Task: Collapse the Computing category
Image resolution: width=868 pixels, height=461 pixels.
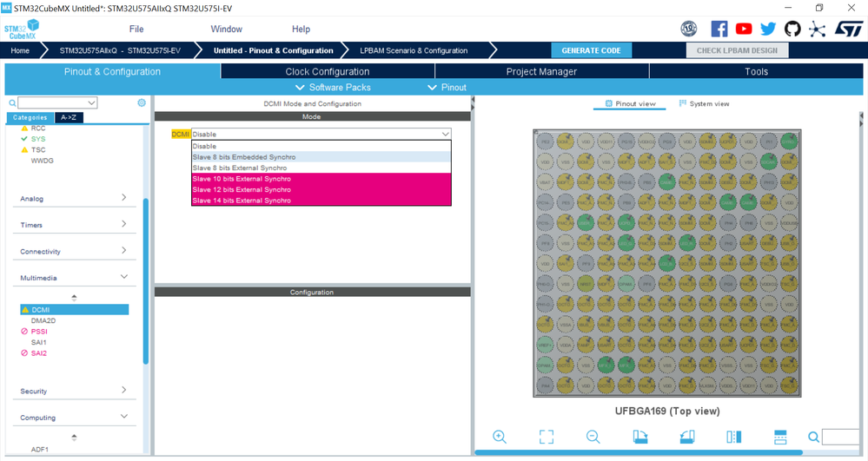Action: (x=74, y=418)
